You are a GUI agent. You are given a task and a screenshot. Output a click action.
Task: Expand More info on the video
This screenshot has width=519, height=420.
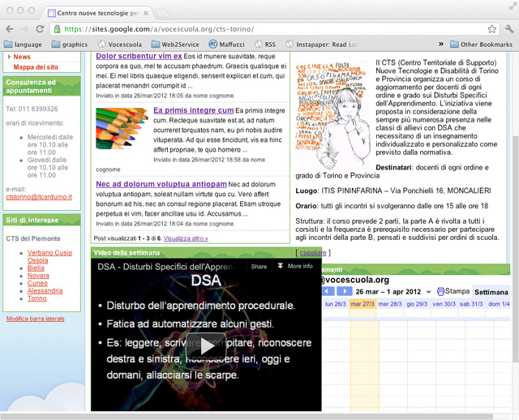295,266
